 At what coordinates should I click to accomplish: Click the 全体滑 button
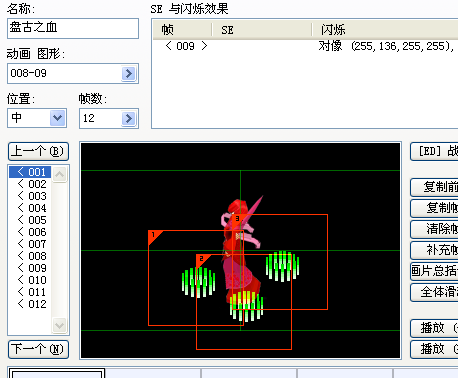coord(435,292)
